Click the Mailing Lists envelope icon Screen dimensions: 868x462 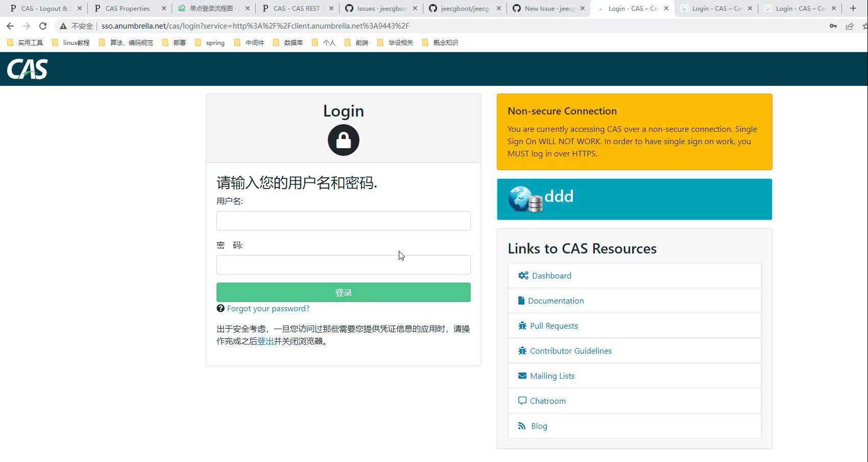tap(522, 376)
